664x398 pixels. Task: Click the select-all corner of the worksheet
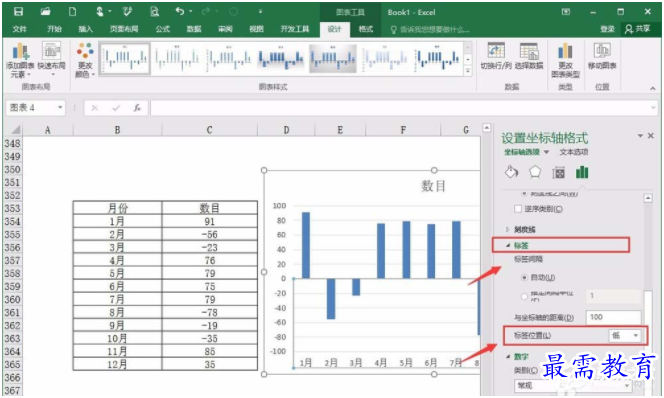pos(14,130)
